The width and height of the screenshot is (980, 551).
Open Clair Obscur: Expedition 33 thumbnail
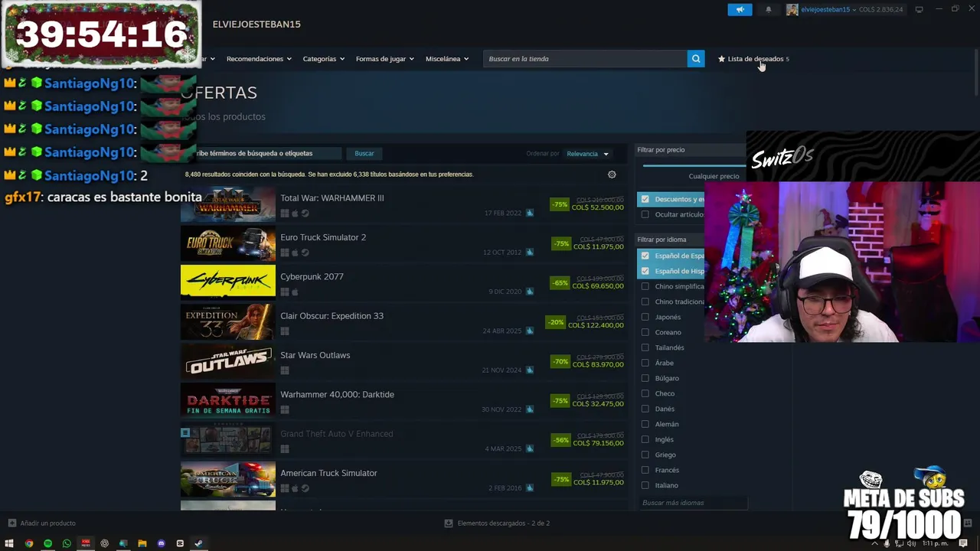(227, 322)
